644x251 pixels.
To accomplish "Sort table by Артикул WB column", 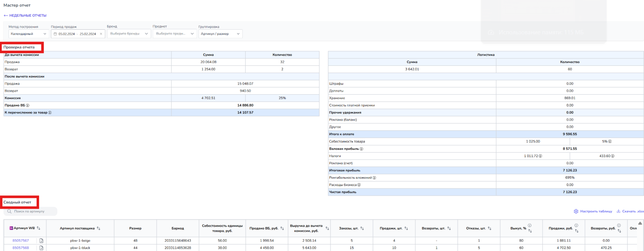I will 39,228.
